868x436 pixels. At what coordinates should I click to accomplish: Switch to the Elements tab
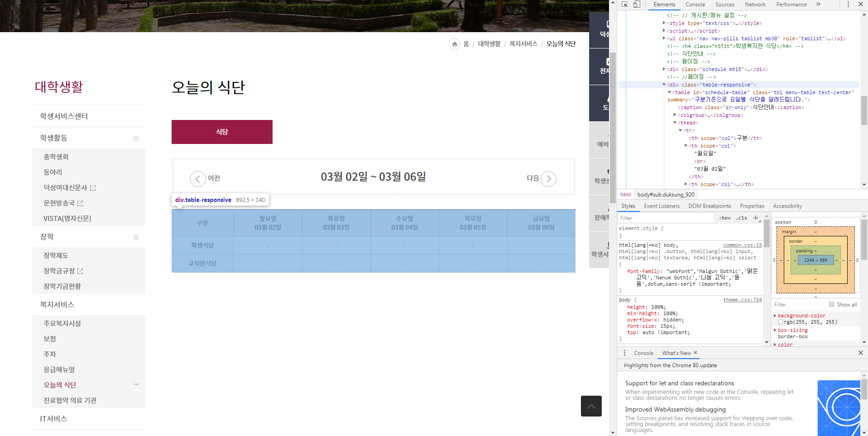[664, 5]
